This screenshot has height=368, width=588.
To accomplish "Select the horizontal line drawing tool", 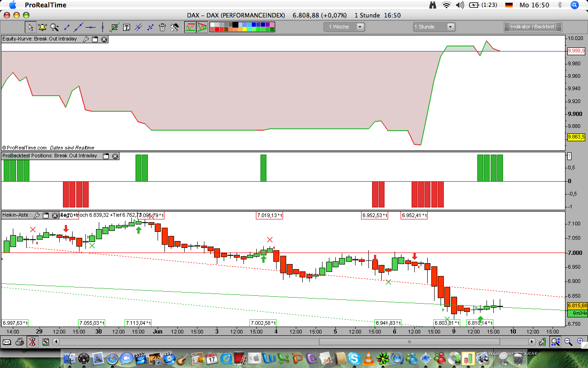I will [x=90, y=27].
